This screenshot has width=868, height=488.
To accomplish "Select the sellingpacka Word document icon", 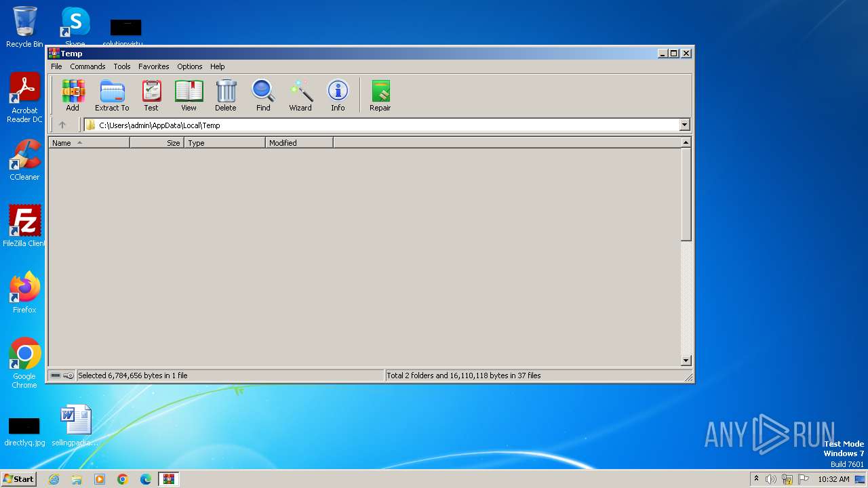I will 75,426.
